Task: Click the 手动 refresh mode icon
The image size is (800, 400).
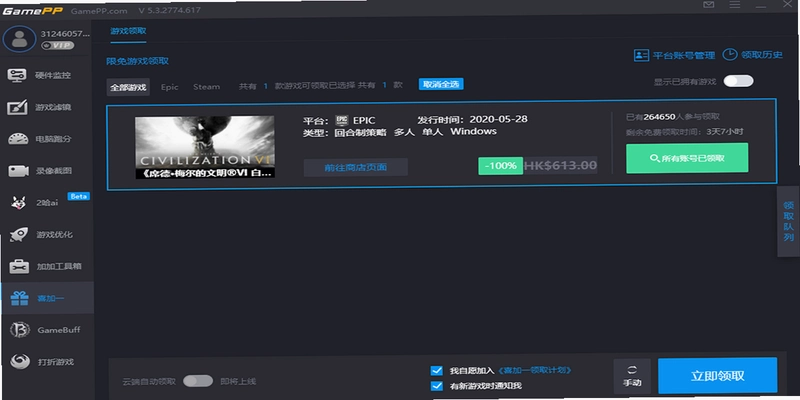Action: pos(633,370)
